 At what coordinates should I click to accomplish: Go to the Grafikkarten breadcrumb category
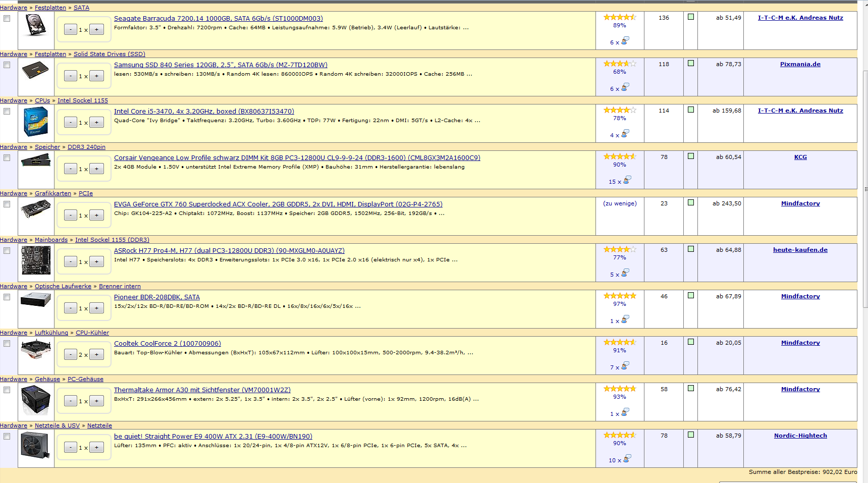click(53, 193)
